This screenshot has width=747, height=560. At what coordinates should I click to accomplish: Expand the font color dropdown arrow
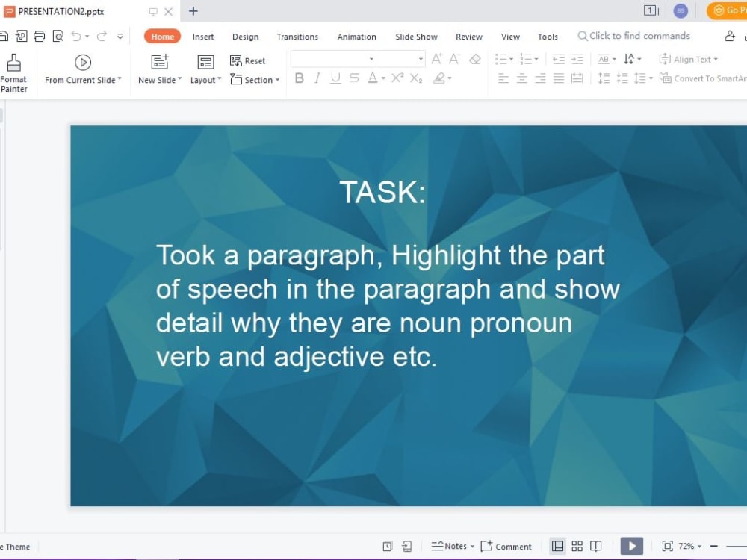pos(382,78)
